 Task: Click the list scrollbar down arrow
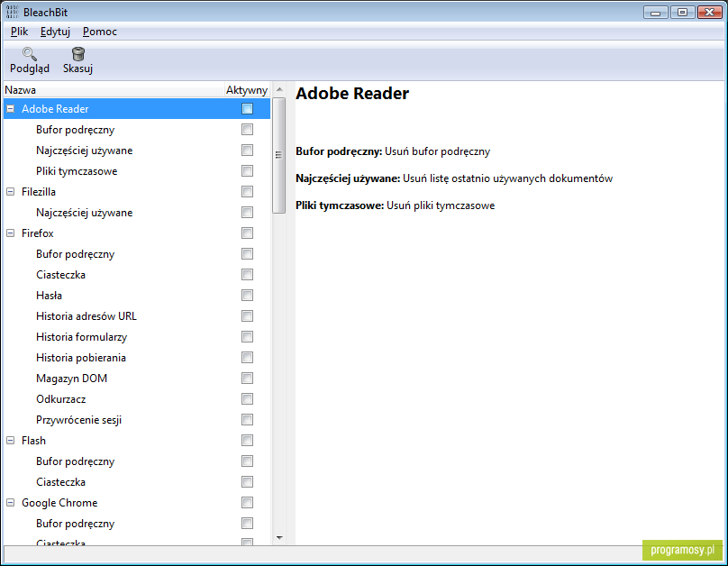(279, 538)
